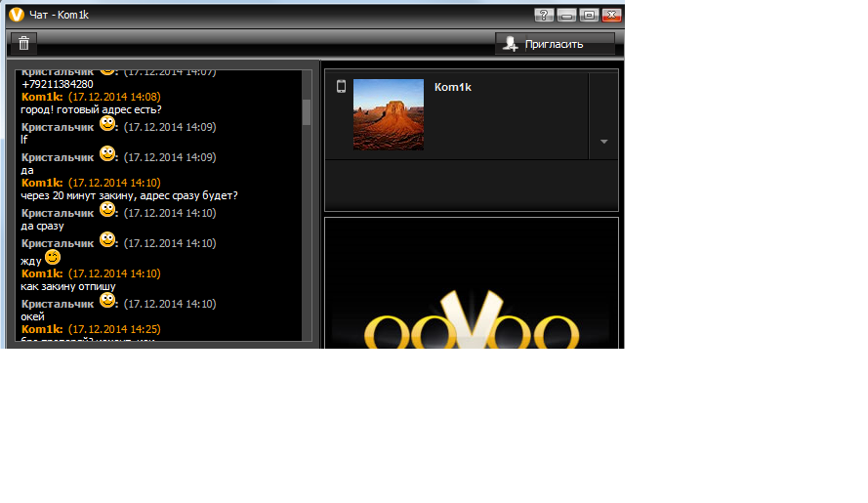Click the winking smiley after 'жду'

click(53, 258)
